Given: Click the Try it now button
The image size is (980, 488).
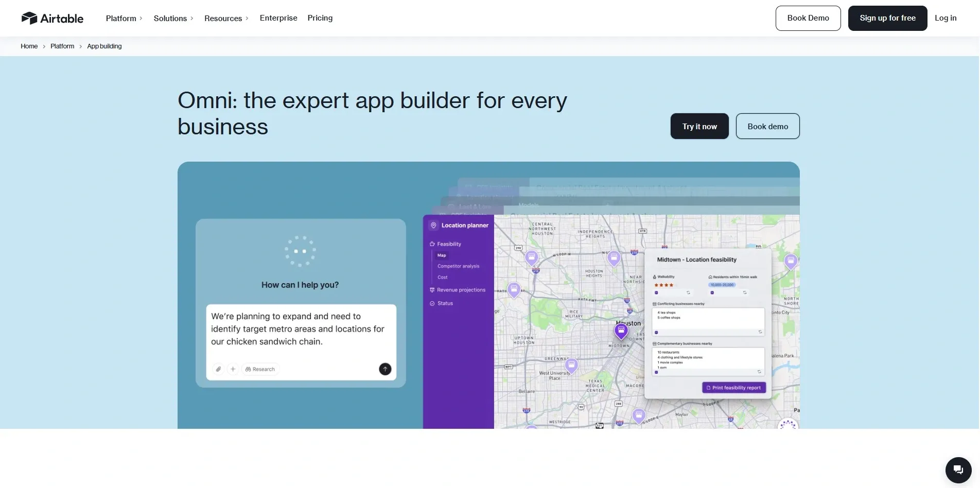Looking at the screenshot, I should (x=699, y=126).
